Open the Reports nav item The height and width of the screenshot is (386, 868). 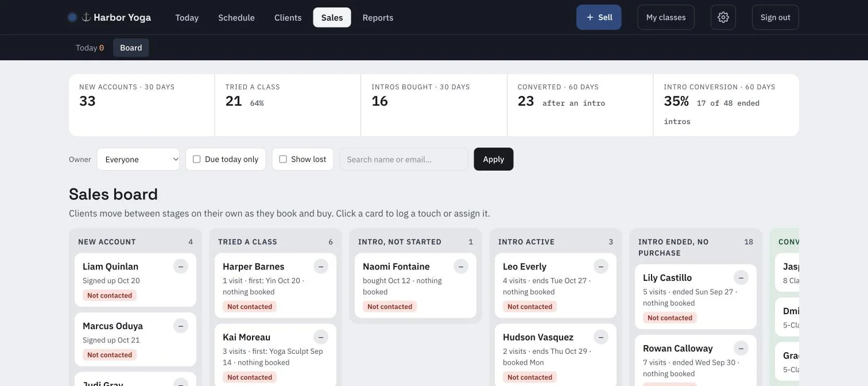pyautogui.click(x=378, y=17)
